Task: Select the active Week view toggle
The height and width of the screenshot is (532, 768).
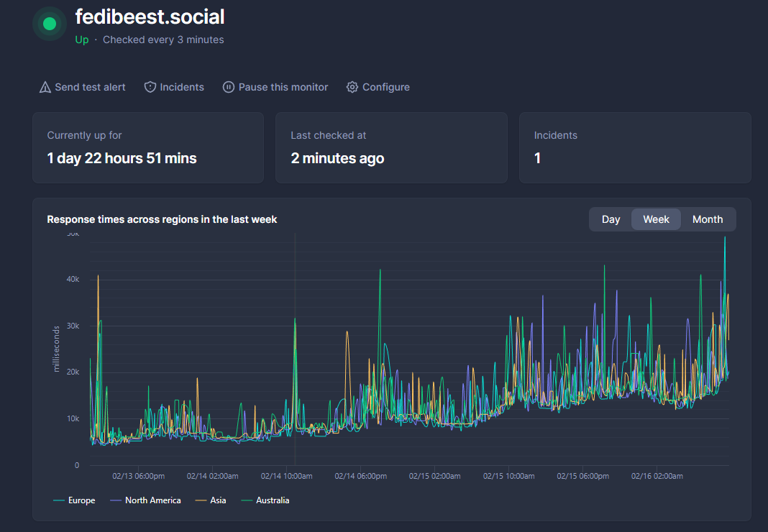Action: point(655,219)
